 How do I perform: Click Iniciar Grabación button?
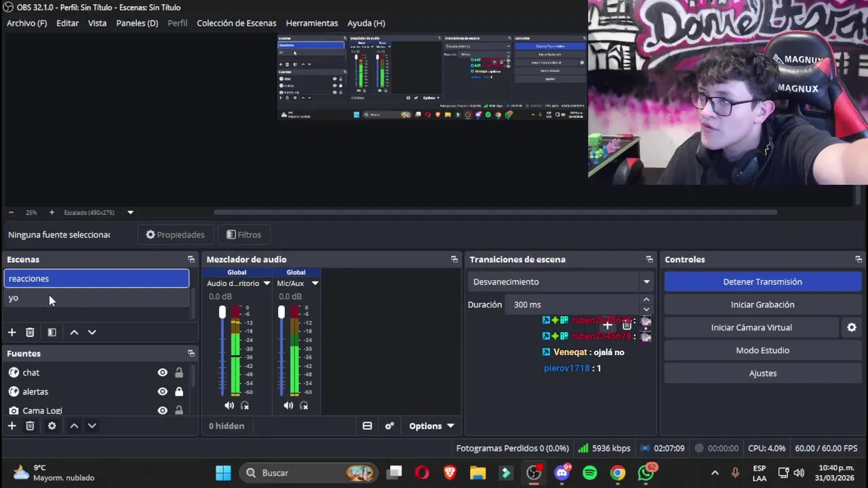(x=763, y=305)
